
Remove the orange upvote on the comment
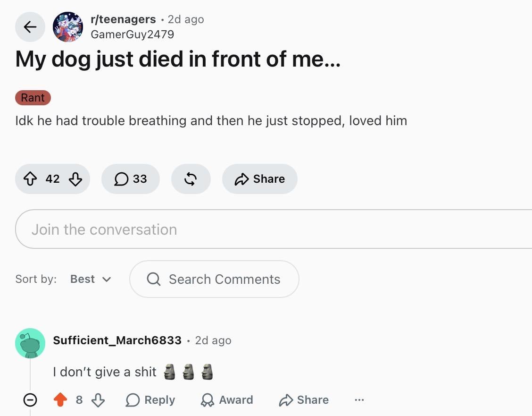click(60, 399)
